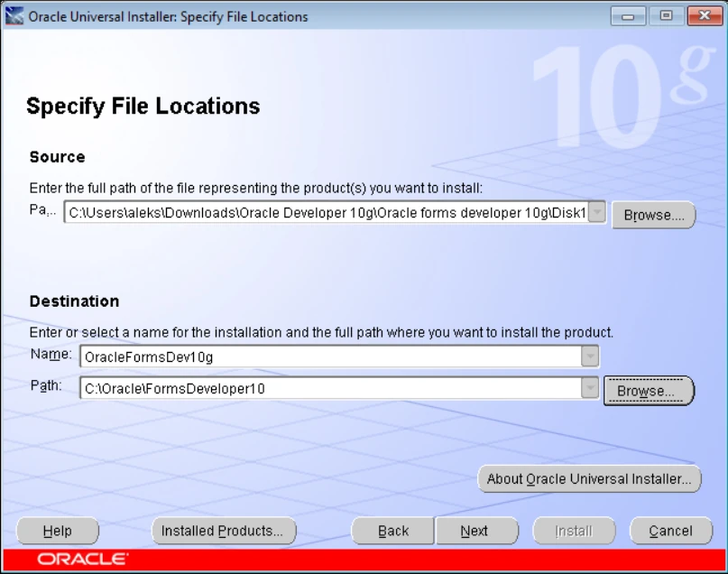Click the Oracle Universal Installer title bar icon

(x=14, y=16)
